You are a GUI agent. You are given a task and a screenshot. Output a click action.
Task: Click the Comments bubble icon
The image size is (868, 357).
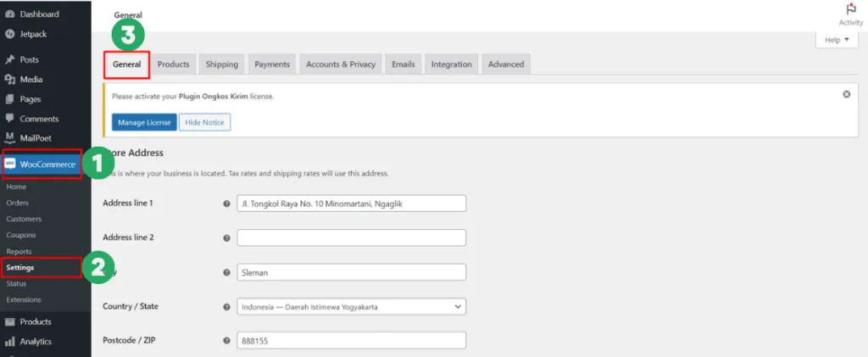[8, 119]
